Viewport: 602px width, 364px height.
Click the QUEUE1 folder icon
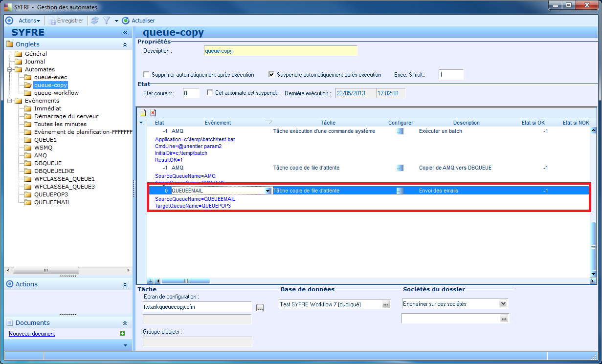click(27, 140)
